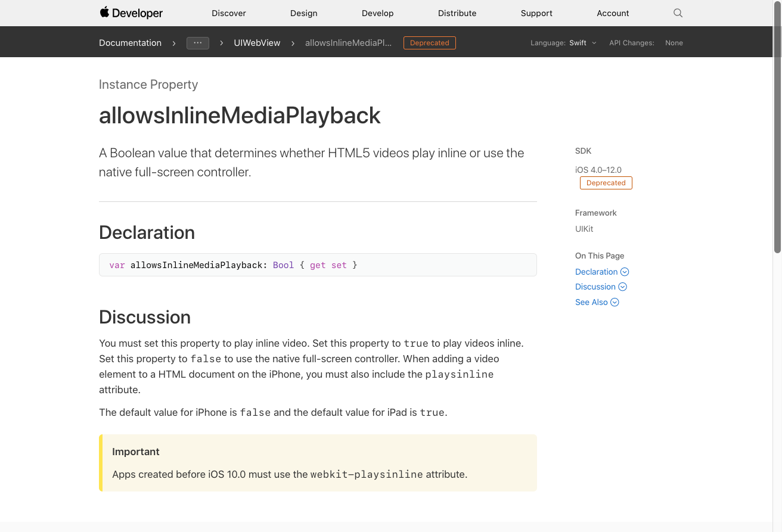Open the Discover menu

coord(229,13)
